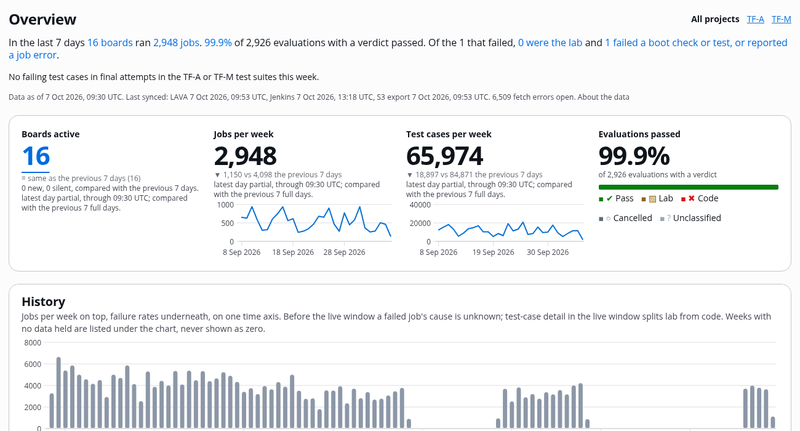
Task: Open the About the data link
Action: coord(603,97)
